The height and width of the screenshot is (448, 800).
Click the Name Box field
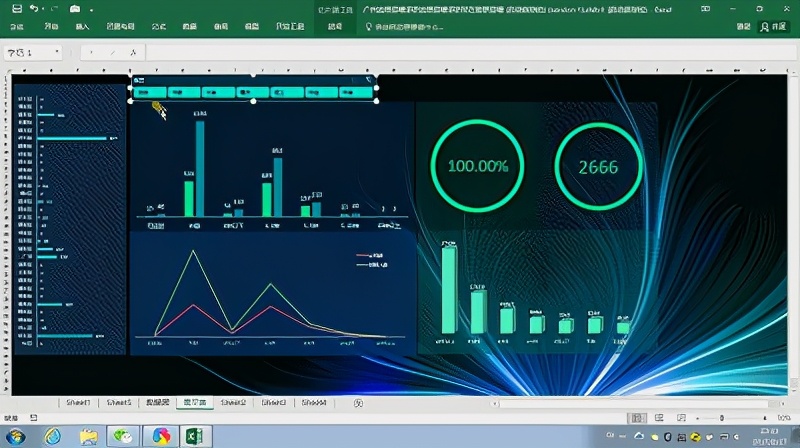(28, 53)
